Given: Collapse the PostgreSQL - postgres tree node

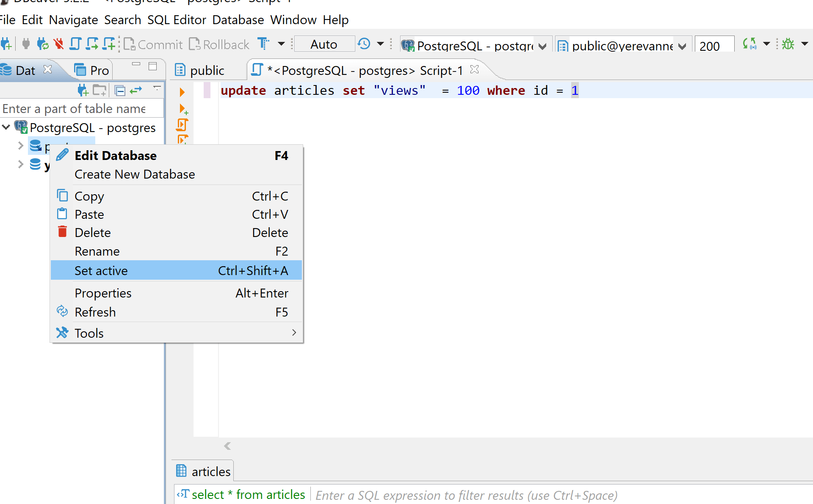Looking at the screenshot, I should (x=6, y=127).
